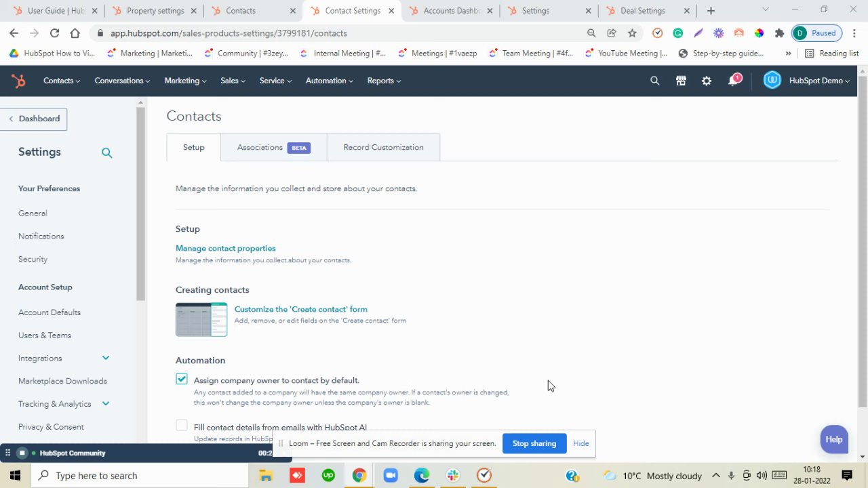Open the HubSpot search icon in navbar
868x488 pixels.
coord(654,81)
